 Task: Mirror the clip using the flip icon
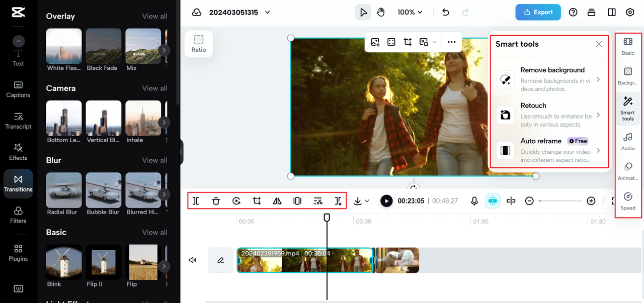tap(277, 201)
